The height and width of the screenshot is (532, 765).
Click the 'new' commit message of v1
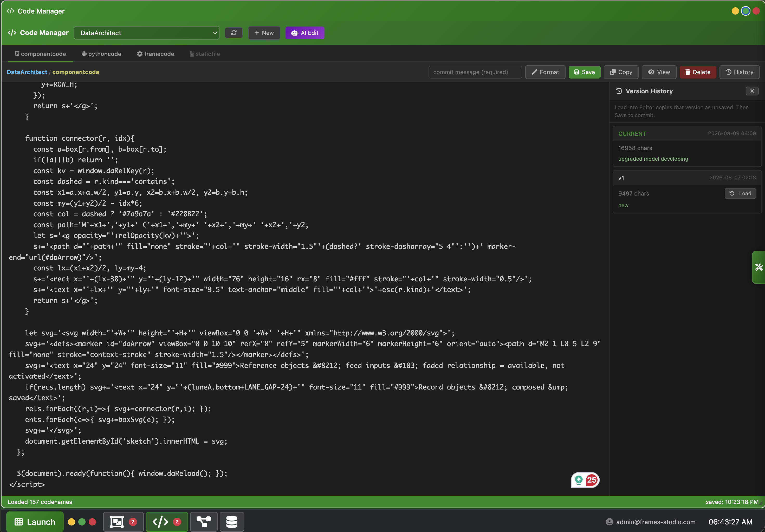623,205
